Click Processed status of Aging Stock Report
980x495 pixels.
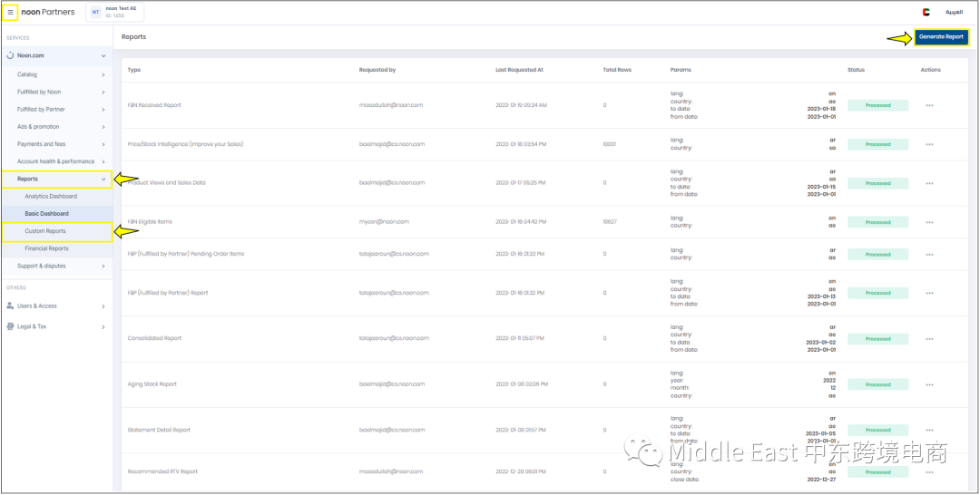(877, 384)
